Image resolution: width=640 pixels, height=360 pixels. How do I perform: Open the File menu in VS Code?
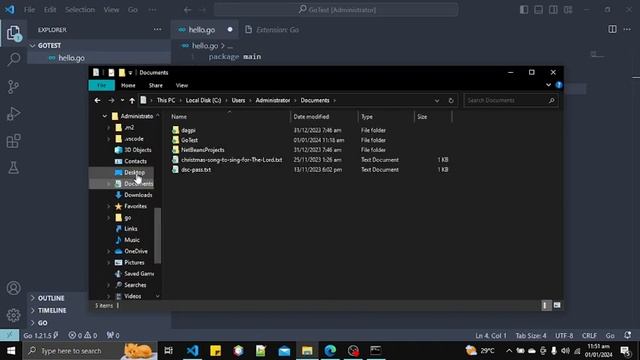(29, 10)
